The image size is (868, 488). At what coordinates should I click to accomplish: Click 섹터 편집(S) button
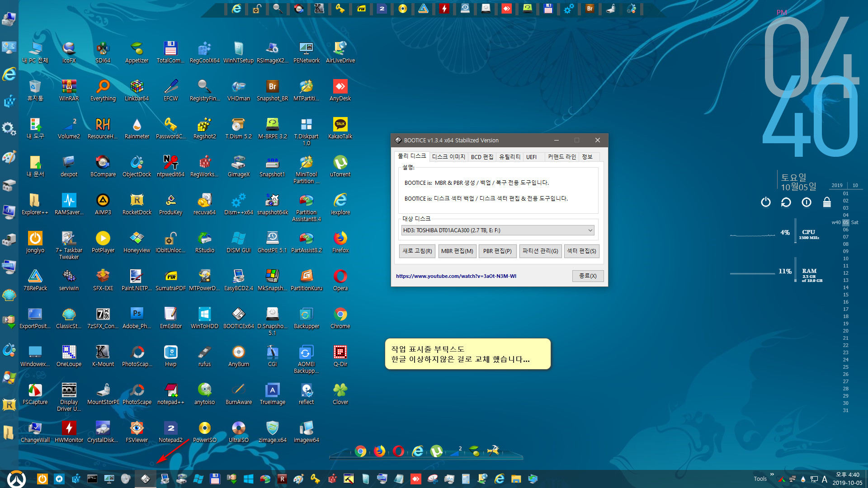click(581, 251)
